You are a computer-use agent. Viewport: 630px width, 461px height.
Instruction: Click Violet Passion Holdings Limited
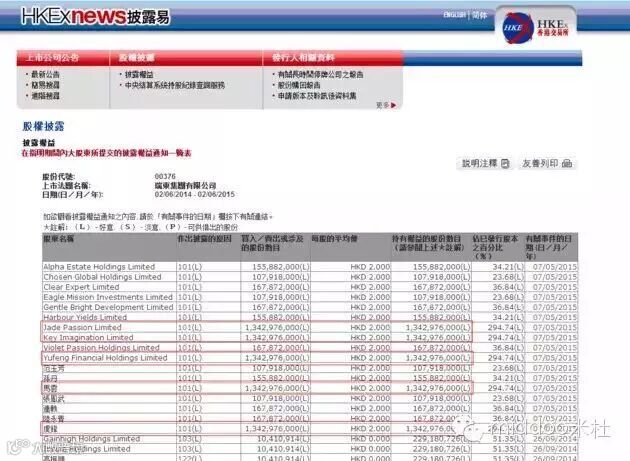click(101, 348)
